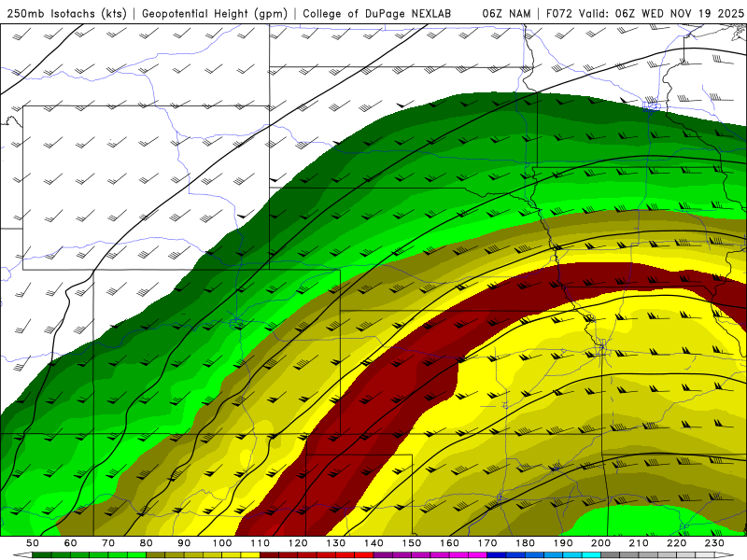Click the '190' color bar label
747x560 pixels.
(563, 543)
